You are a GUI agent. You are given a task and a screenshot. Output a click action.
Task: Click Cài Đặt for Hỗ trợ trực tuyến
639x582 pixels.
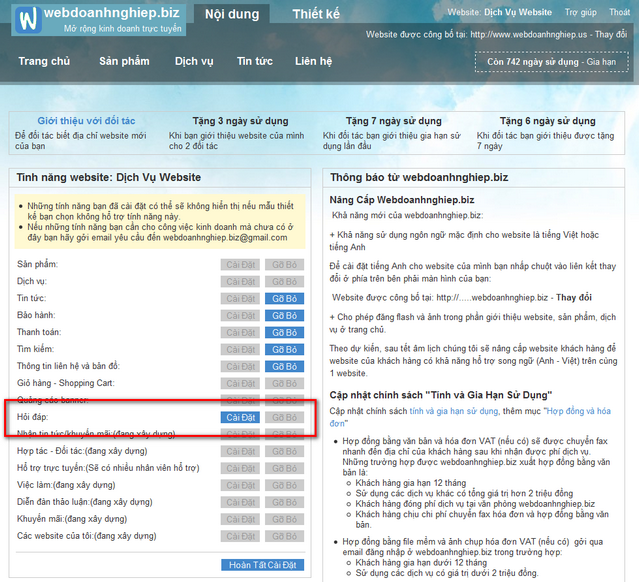coord(240,468)
